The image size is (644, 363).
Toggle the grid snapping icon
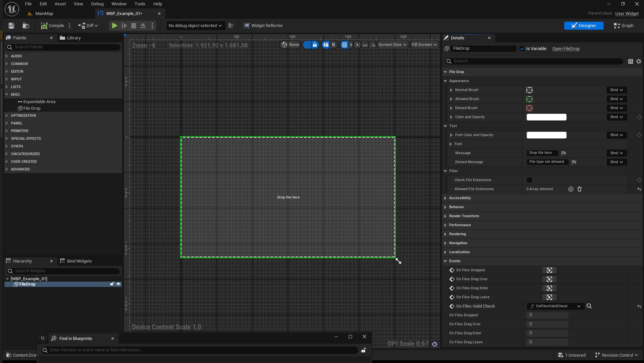344,45
